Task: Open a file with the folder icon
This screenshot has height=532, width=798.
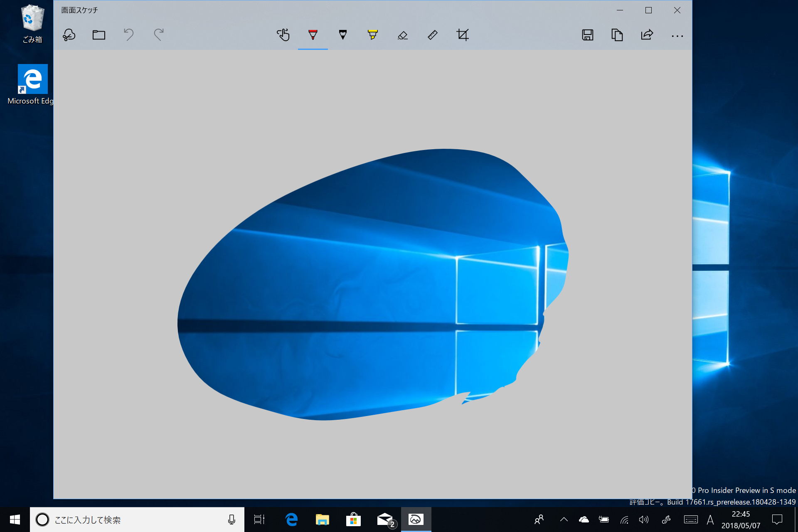Action: click(x=99, y=35)
